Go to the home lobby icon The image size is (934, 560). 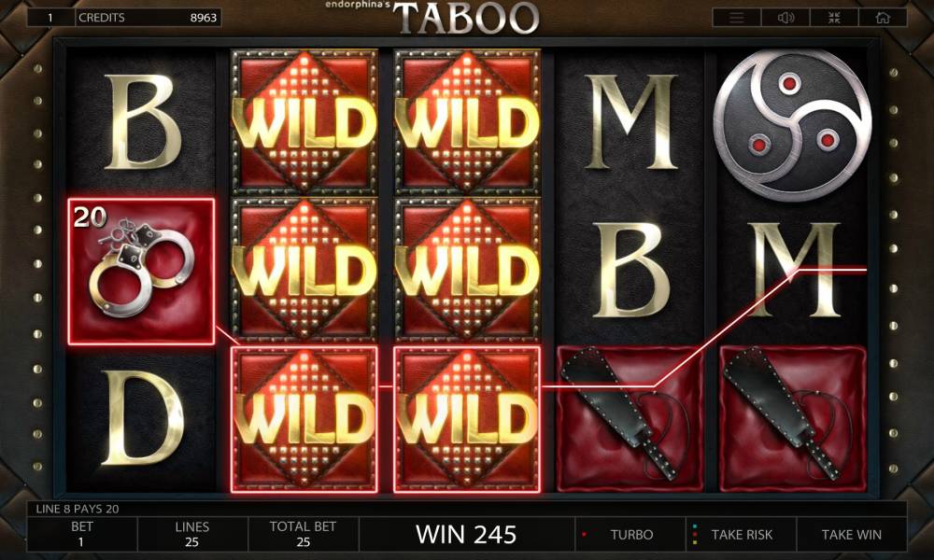[883, 18]
